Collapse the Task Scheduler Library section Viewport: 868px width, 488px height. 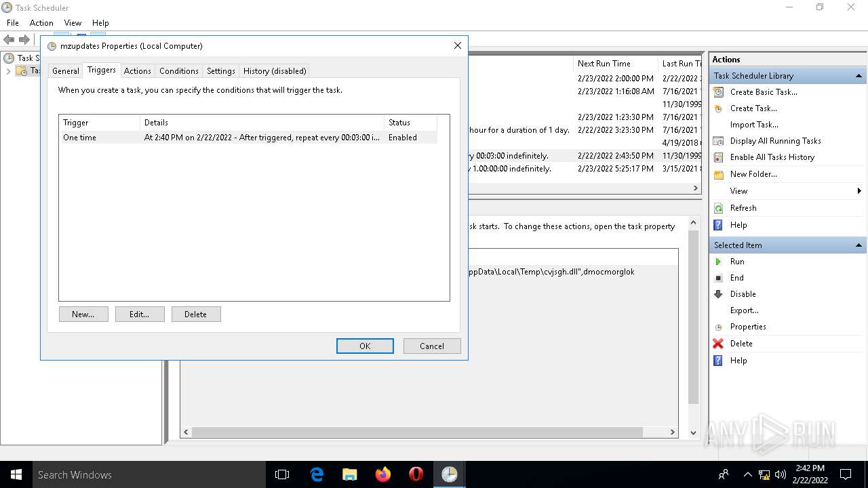click(x=859, y=76)
